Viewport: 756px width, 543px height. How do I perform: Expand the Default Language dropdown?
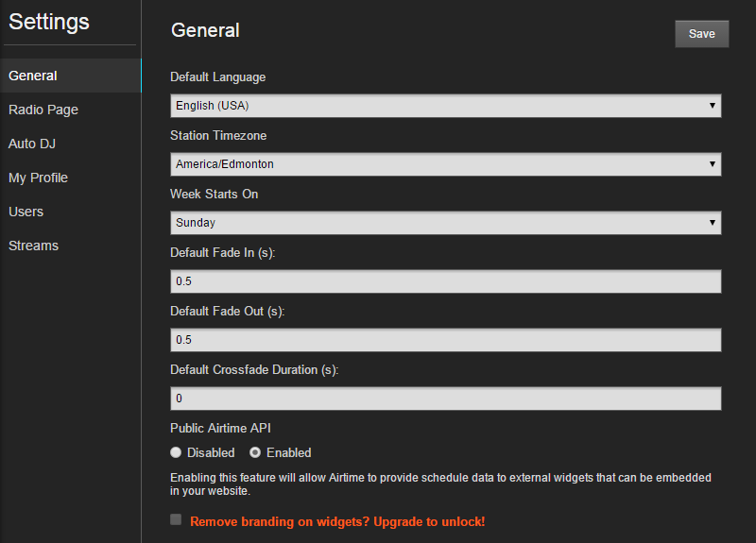click(x=445, y=106)
